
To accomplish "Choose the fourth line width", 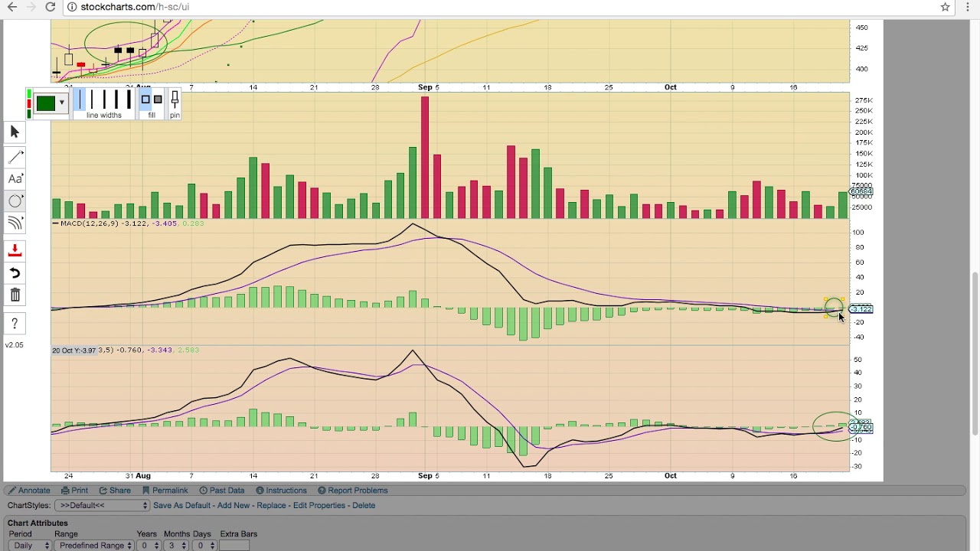I will click(x=116, y=99).
